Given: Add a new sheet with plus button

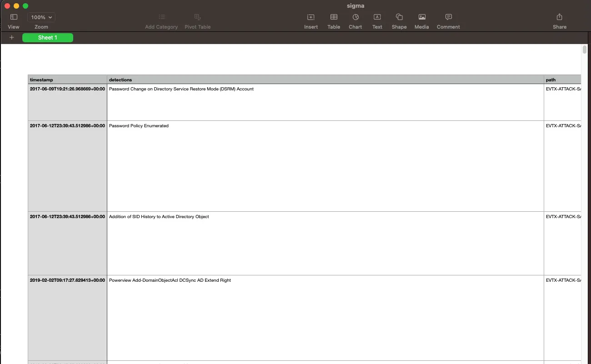Looking at the screenshot, I should pos(12,38).
